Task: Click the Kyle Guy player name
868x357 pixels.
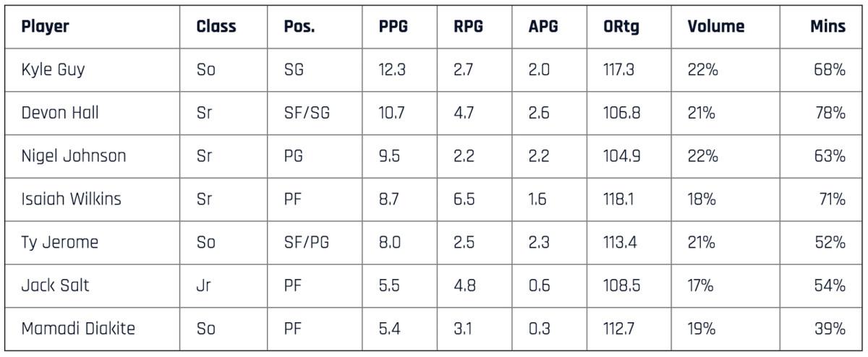Action: pyautogui.click(x=52, y=70)
